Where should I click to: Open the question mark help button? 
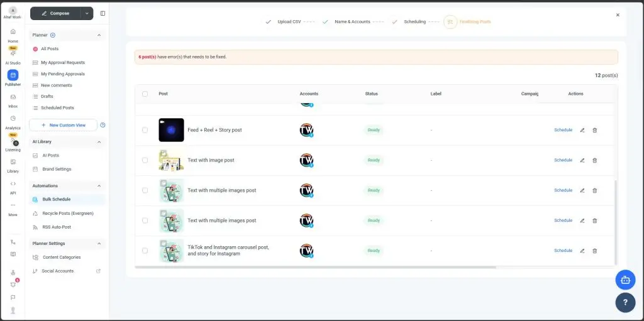(x=625, y=303)
